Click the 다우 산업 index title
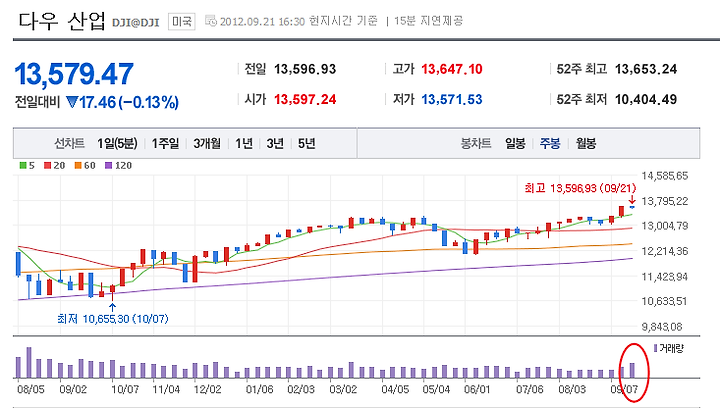The width and height of the screenshot is (720, 408). click(x=62, y=21)
